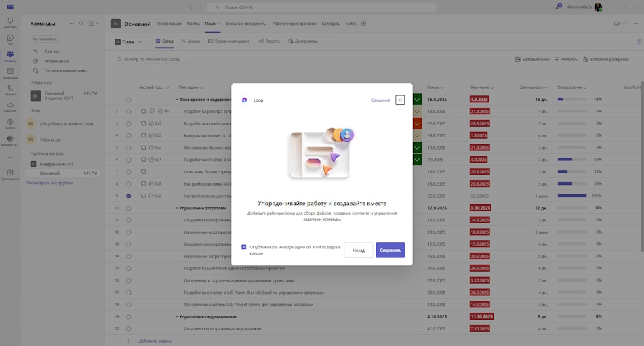644x346 pixels.
Task: Click Добавить задачу at the grid bottom
Action: 155,341
